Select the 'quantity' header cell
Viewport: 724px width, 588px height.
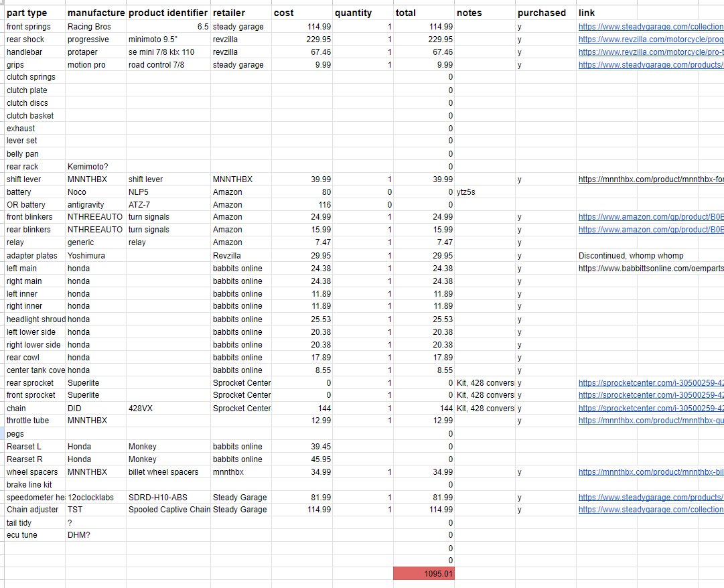tap(363, 13)
